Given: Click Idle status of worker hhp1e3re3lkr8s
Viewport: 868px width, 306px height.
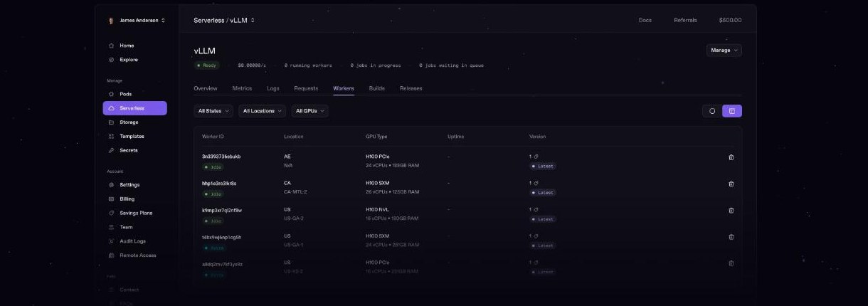Looking at the screenshot, I should [213, 194].
